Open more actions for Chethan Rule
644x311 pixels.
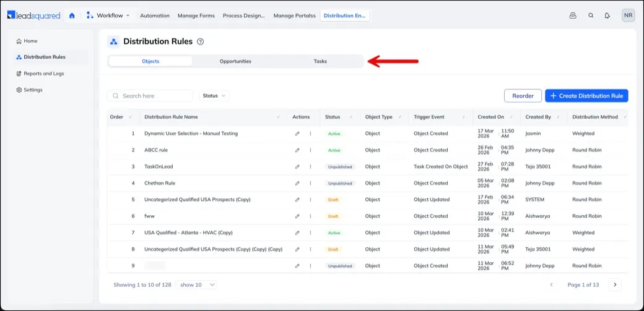pyautogui.click(x=310, y=183)
